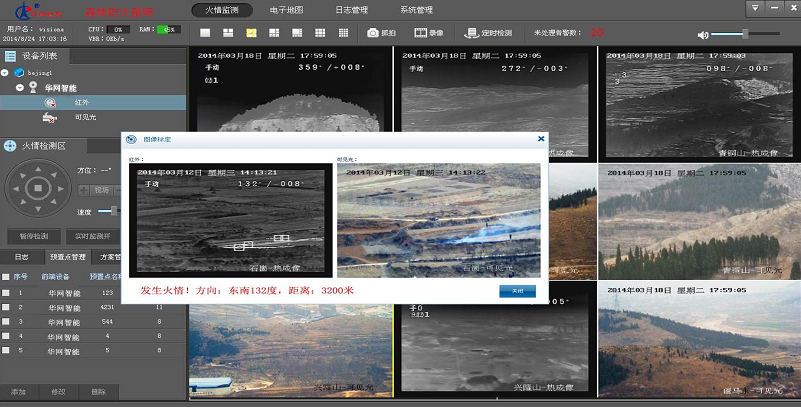Select the largest grid layout icon
This screenshot has height=407, width=801.
343,33
